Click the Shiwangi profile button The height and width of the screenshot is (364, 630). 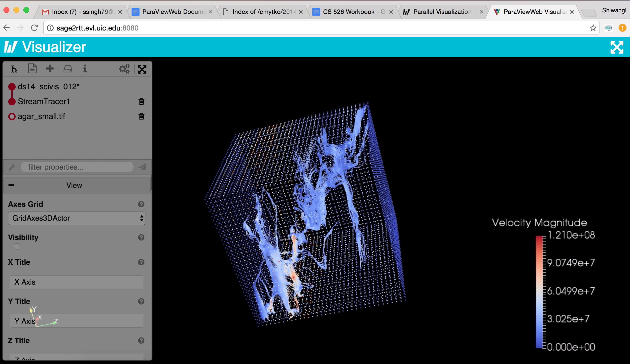pos(614,10)
